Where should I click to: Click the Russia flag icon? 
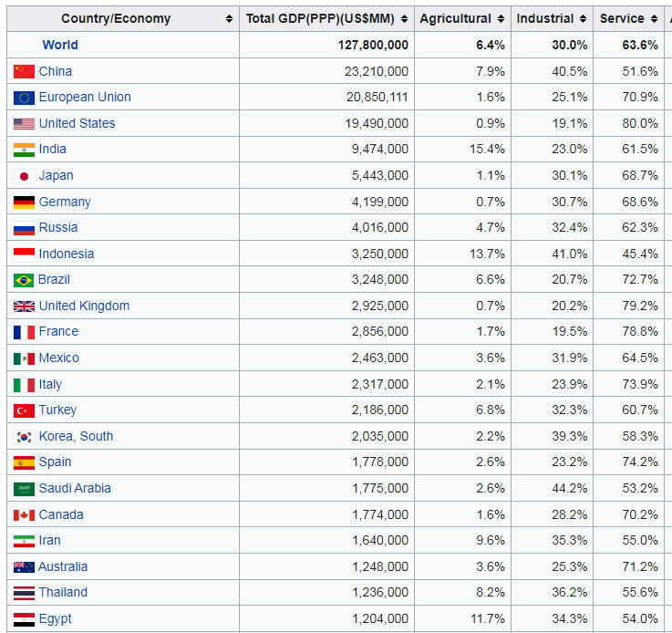24,228
